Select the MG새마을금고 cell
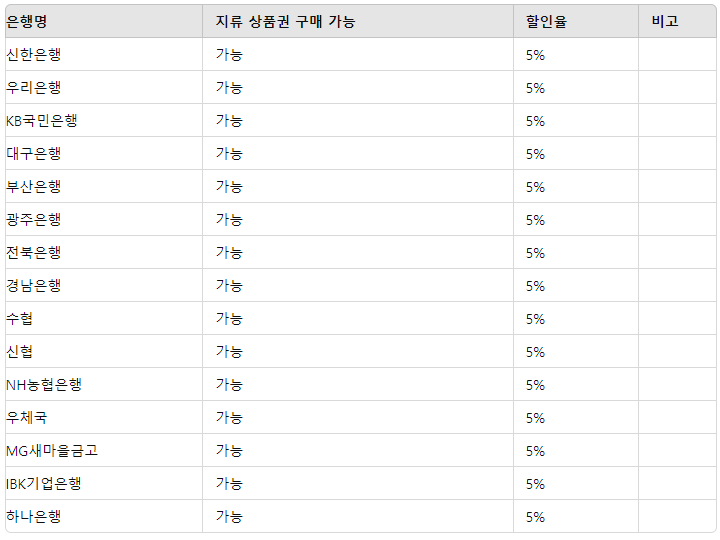 [52, 451]
